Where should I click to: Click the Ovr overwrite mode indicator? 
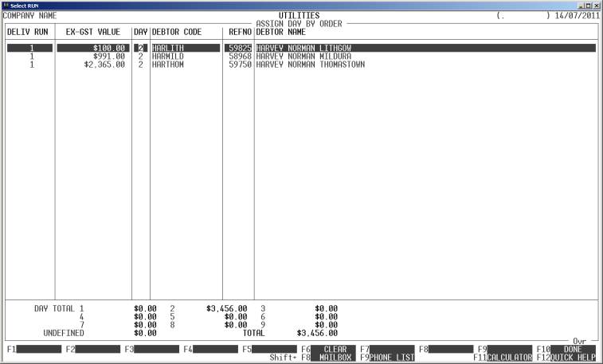(x=579, y=341)
